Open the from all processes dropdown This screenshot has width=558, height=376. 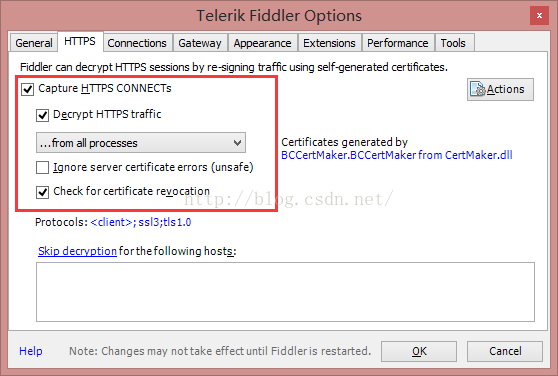[141, 143]
